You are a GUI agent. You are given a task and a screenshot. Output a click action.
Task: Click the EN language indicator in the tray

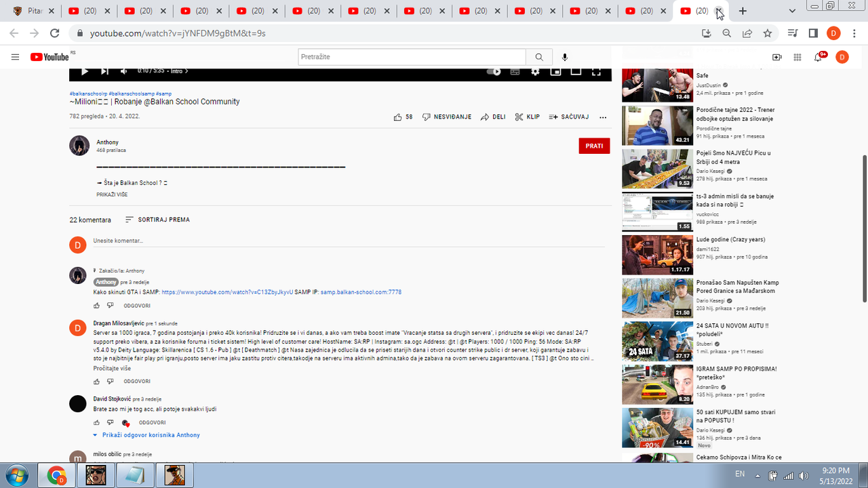click(740, 474)
